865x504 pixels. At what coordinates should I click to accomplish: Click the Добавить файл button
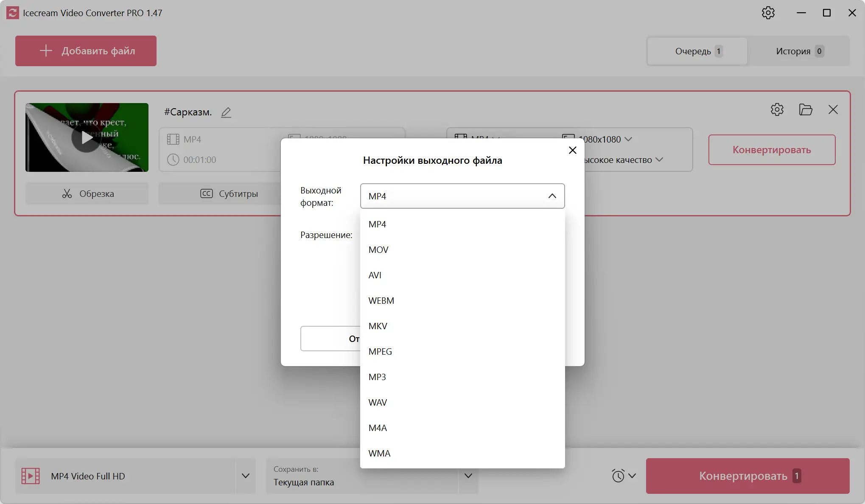pos(86,51)
